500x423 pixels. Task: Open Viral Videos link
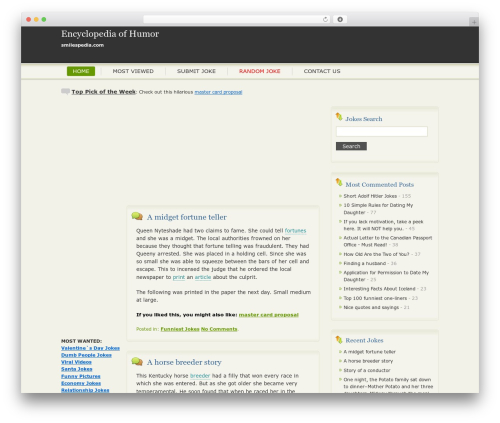point(76,362)
